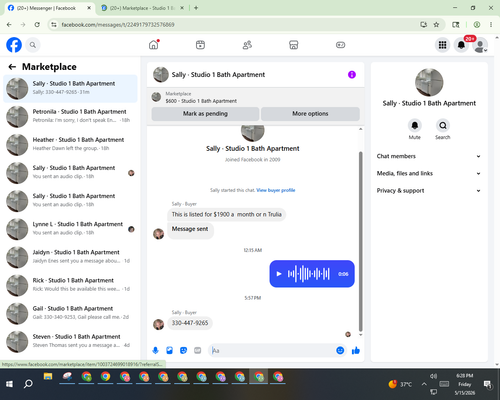Open the nine-dot Menu grid icon
Viewport: 500px width, 400px height.
tap(442, 45)
